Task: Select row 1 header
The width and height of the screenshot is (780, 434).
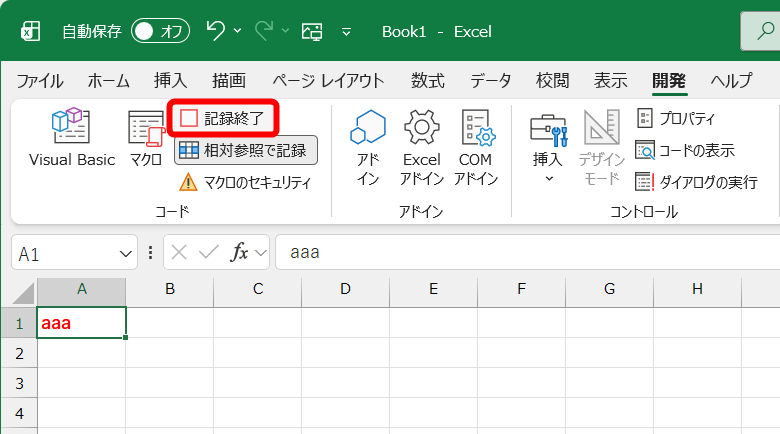Action: pyautogui.click(x=19, y=324)
